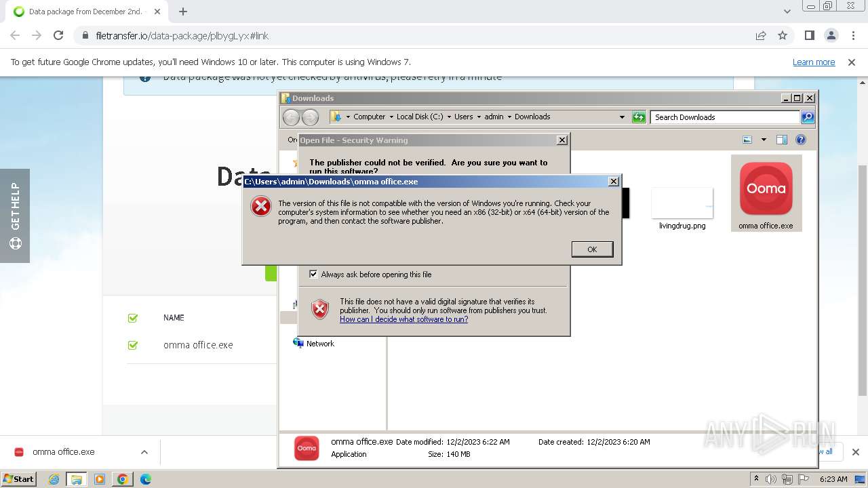The width and height of the screenshot is (868, 488).
Task: Expand the admin breadcrumb dropdown
Action: click(x=509, y=117)
